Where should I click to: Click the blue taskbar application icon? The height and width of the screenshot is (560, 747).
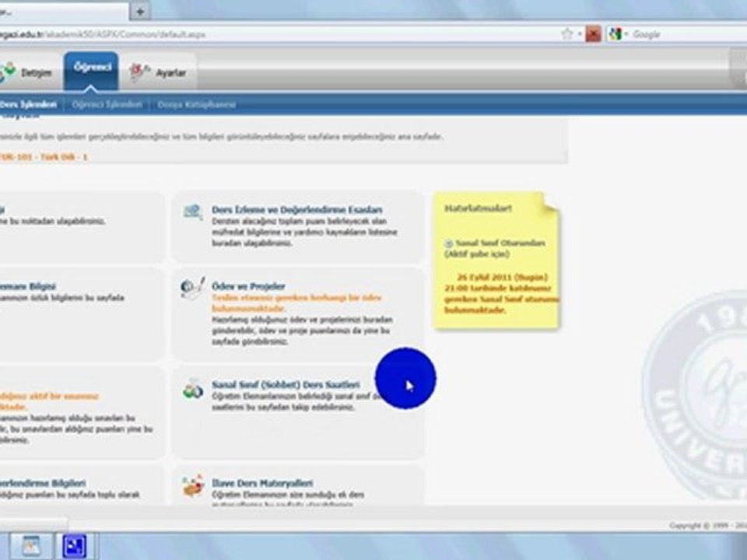coord(75,546)
